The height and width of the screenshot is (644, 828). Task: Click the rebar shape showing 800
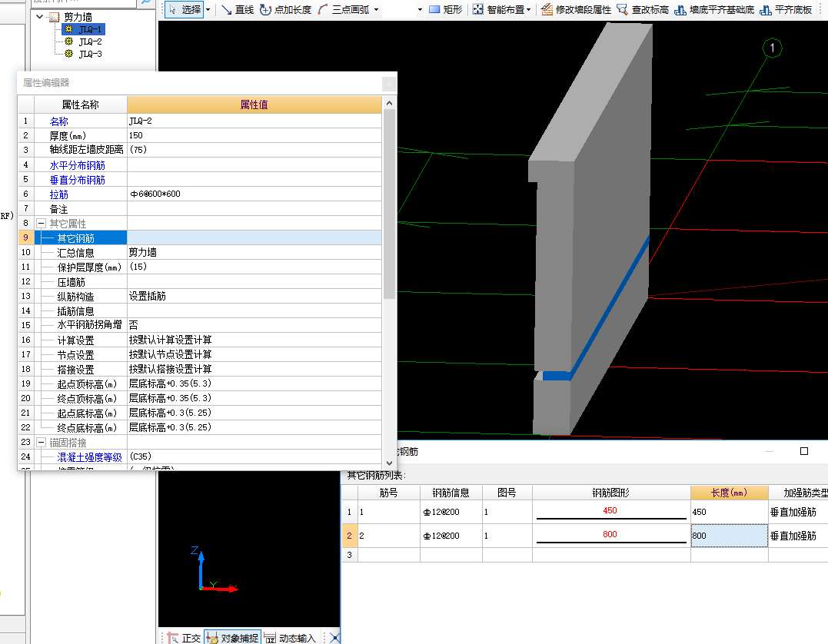[x=611, y=536]
